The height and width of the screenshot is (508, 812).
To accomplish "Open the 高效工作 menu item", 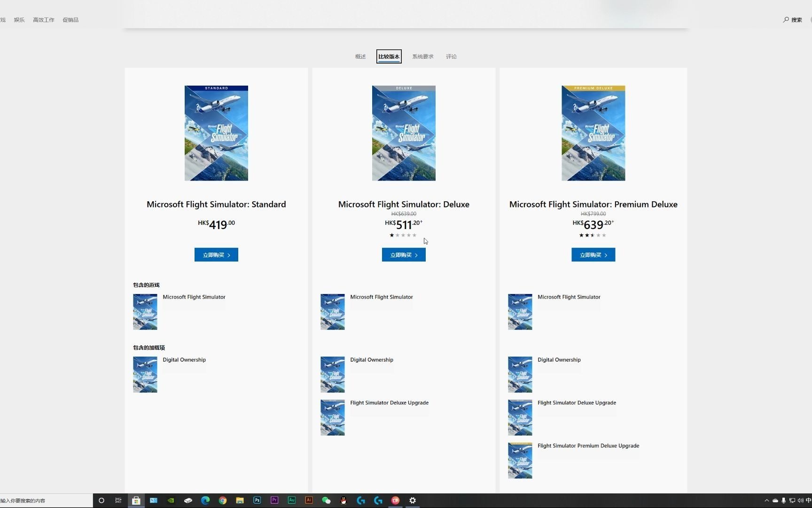I will pos(44,20).
